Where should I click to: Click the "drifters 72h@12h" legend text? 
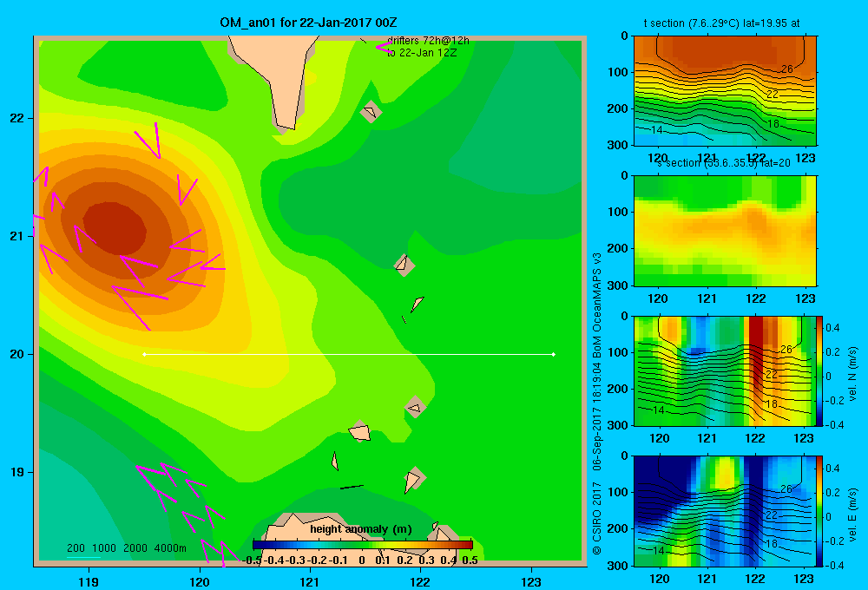428,41
